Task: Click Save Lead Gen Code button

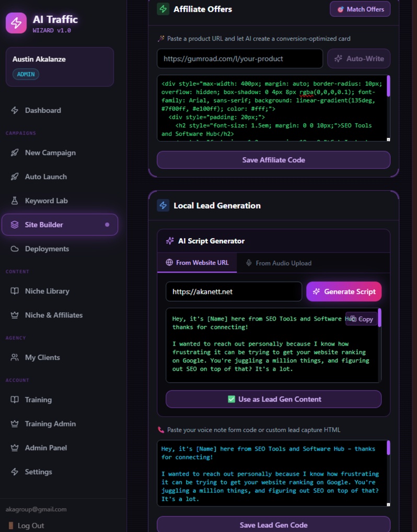Action: [x=273, y=525]
